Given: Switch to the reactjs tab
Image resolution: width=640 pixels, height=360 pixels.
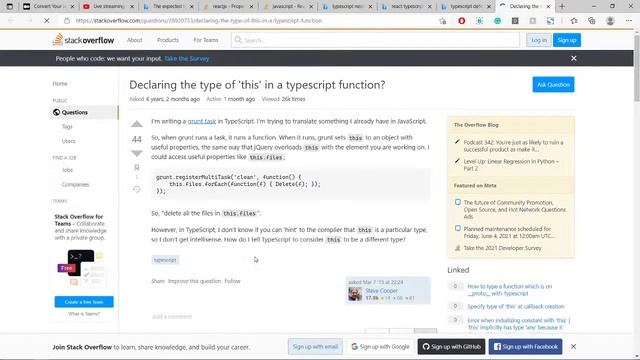Looking at the screenshot, I should (227, 7).
